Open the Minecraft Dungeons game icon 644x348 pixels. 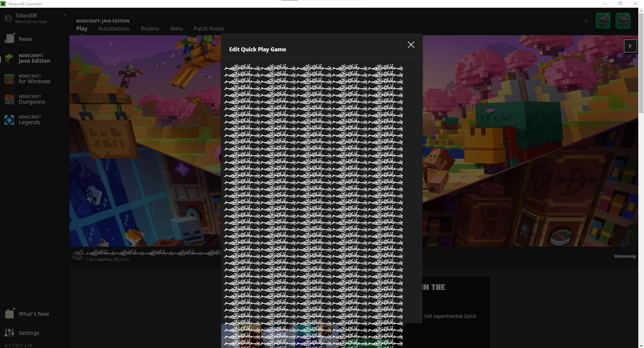point(9,99)
